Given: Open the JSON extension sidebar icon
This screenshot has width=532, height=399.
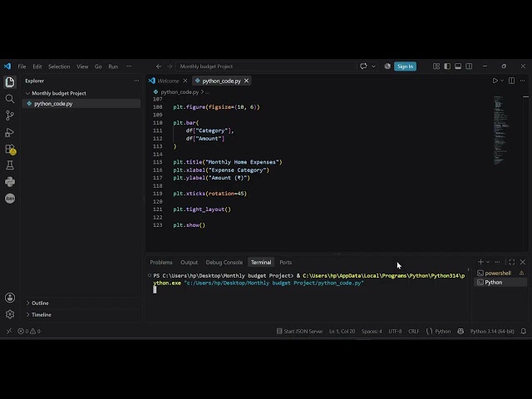Looking at the screenshot, I should click(10, 198).
